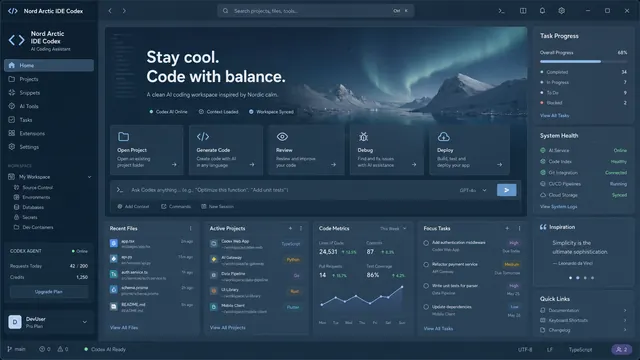Click View All Projects link
This screenshot has width=640, height=360.
coord(227,327)
